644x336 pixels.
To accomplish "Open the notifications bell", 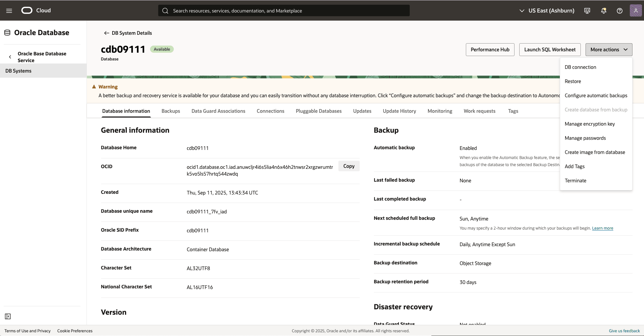I will (x=603, y=10).
